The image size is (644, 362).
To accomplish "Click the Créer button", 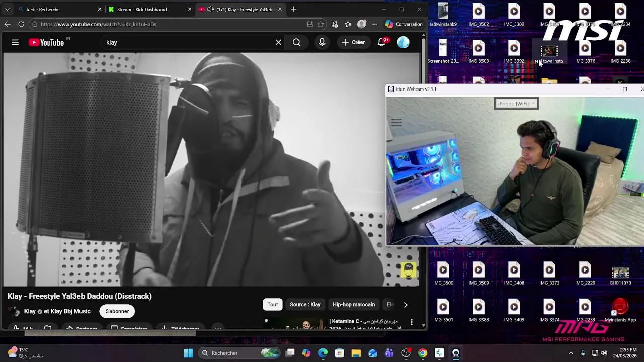I will coord(353,42).
